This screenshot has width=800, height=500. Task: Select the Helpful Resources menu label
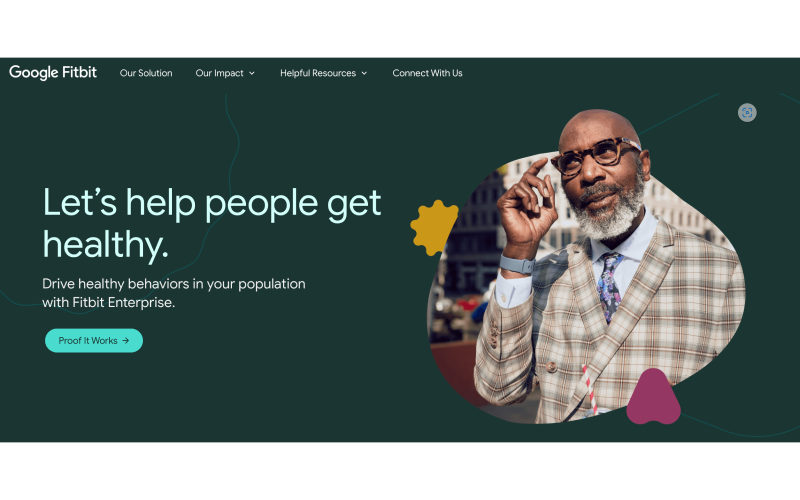tap(318, 73)
